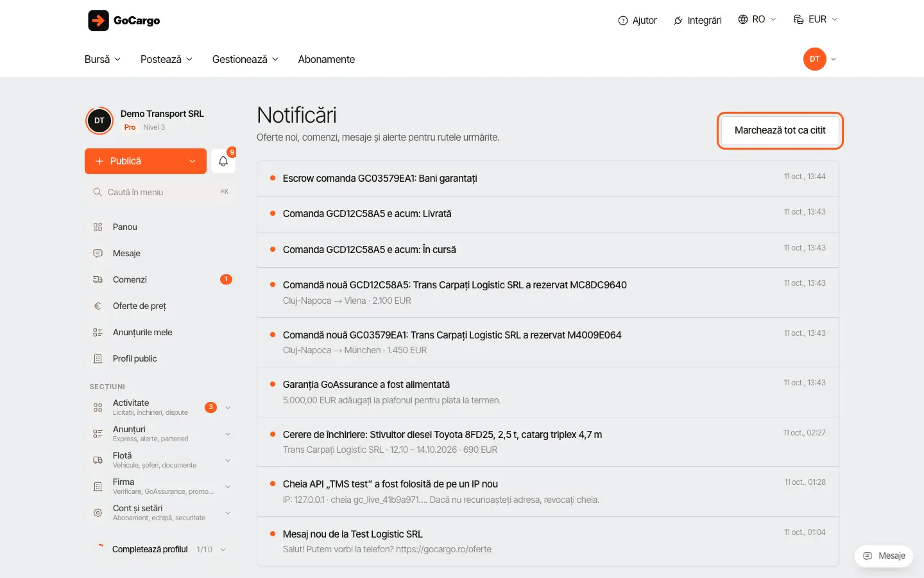Screen dimensions: 924x578
Task: Expand the Activitate section
Action: 160,407
